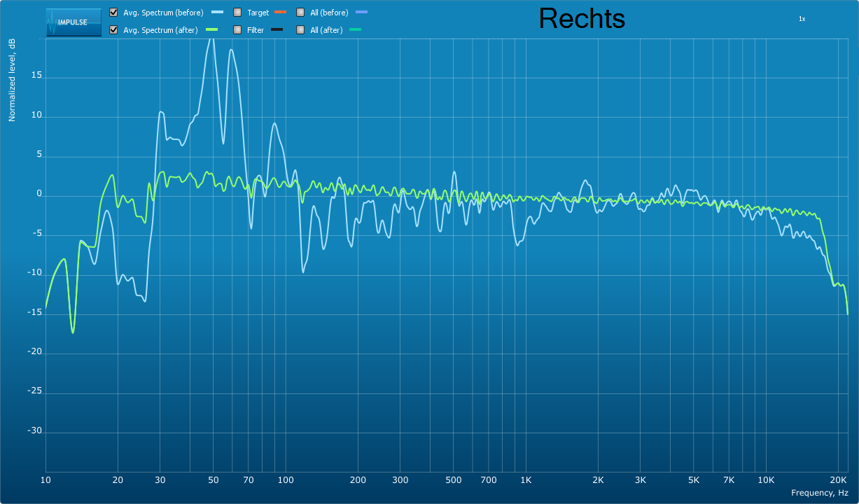Image resolution: width=859 pixels, height=504 pixels.
Task: Click the 50 frequency axis label
Action: pos(214,480)
